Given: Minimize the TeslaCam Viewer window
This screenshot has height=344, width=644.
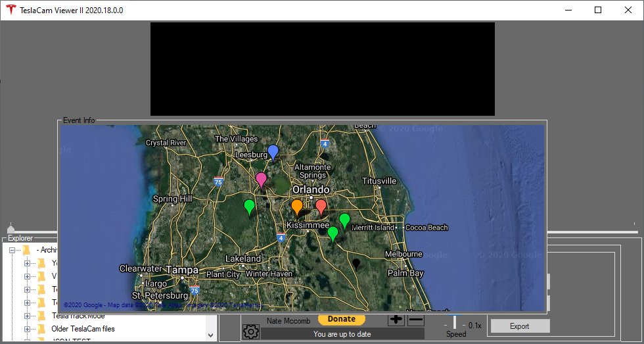Looking at the screenshot, I should 568,11.
